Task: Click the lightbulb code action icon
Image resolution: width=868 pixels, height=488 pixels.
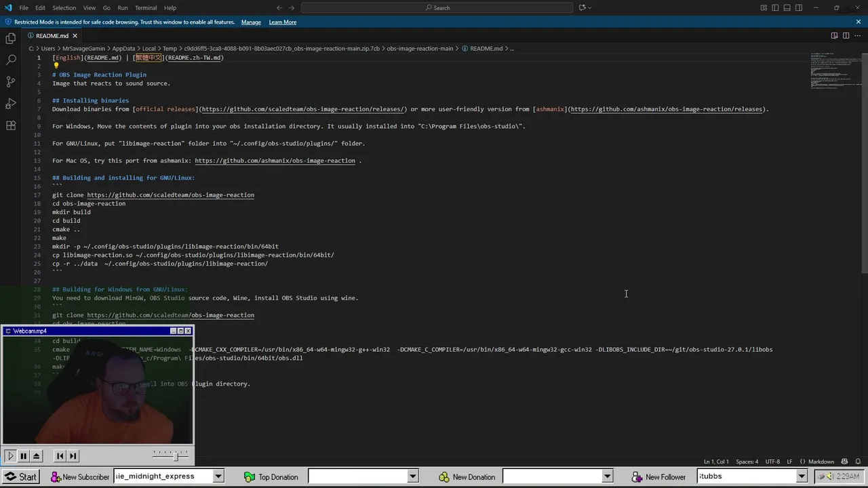Action: (56, 66)
